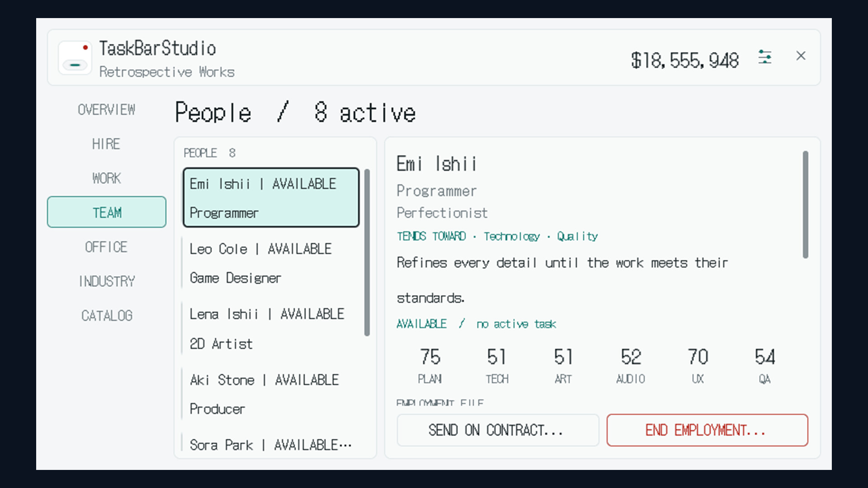Click the ART stat value 51
Image resolution: width=868 pixels, height=488 pixels.
pyautogui.click(x=563, y=357)
